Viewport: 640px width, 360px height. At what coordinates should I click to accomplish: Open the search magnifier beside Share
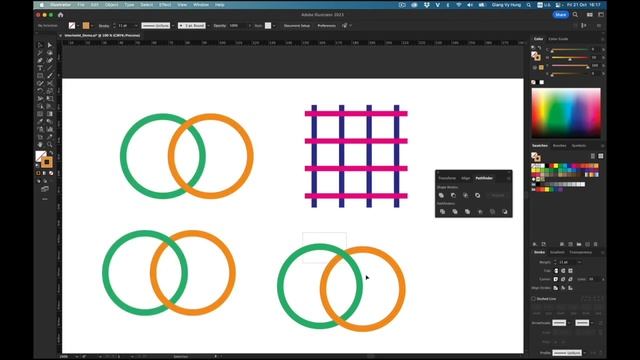click(x=575, y=15)
